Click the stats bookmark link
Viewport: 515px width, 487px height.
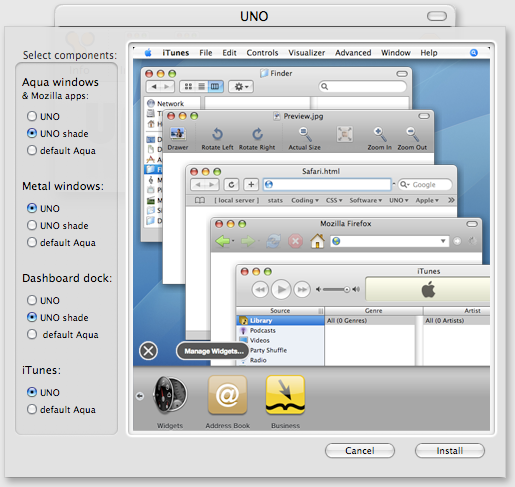(275, 200)
